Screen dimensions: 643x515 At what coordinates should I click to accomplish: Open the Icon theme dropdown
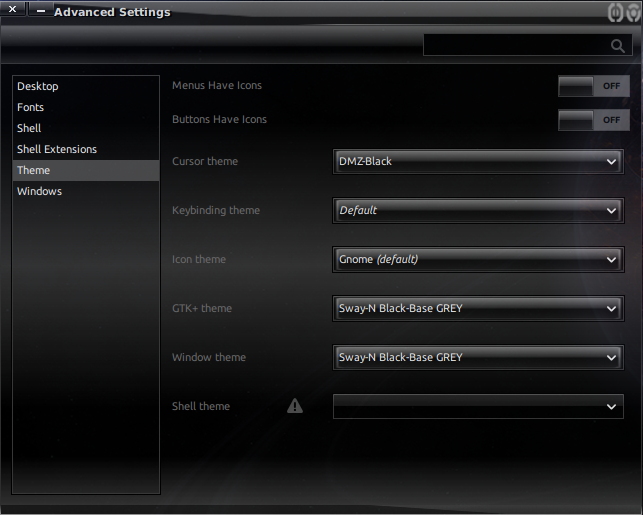(478, 260)
